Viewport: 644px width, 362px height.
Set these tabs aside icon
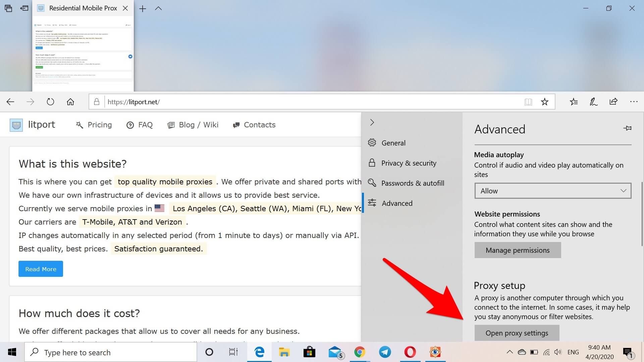click(24, 8)
